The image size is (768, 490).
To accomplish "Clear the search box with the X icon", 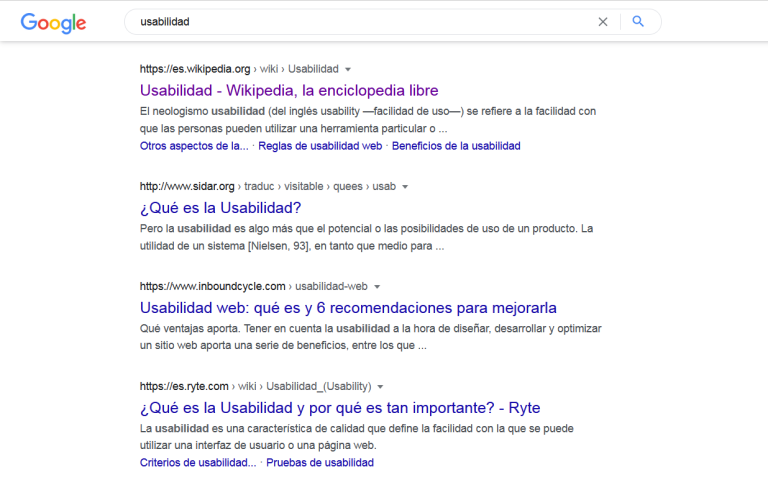I will point(603,22).
